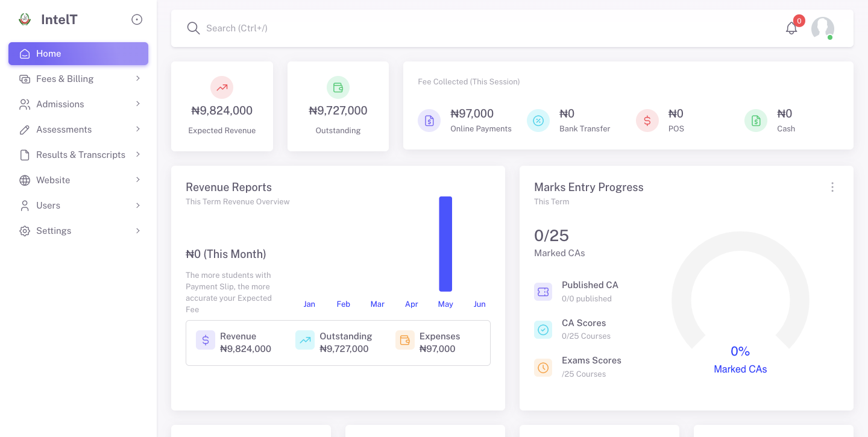Image resolution: width=868 pixels, height=437 pixels.
Task: Click the search magnifier icon
Action: 193,28
